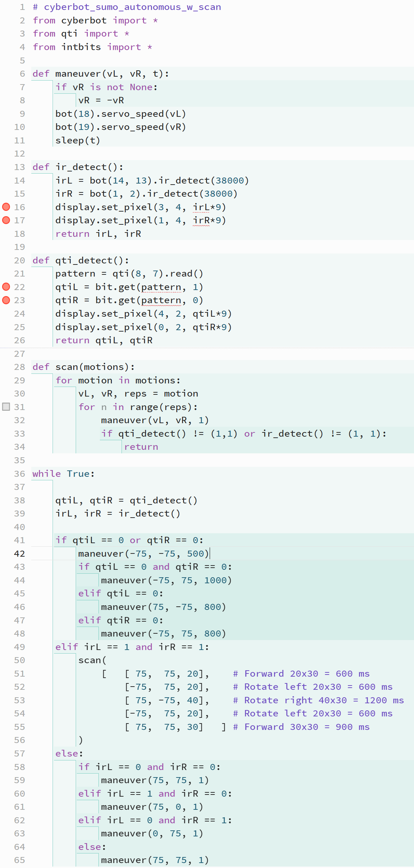Click 'bot(18).servo_speed(vL)' call
This screenshot has height=868, width=414.
point(121,114)
